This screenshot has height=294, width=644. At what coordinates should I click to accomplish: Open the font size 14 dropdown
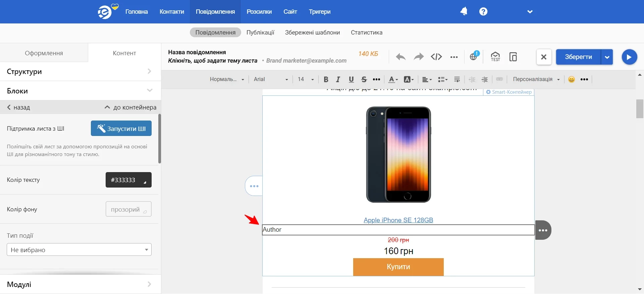click(x=306, y=79)
